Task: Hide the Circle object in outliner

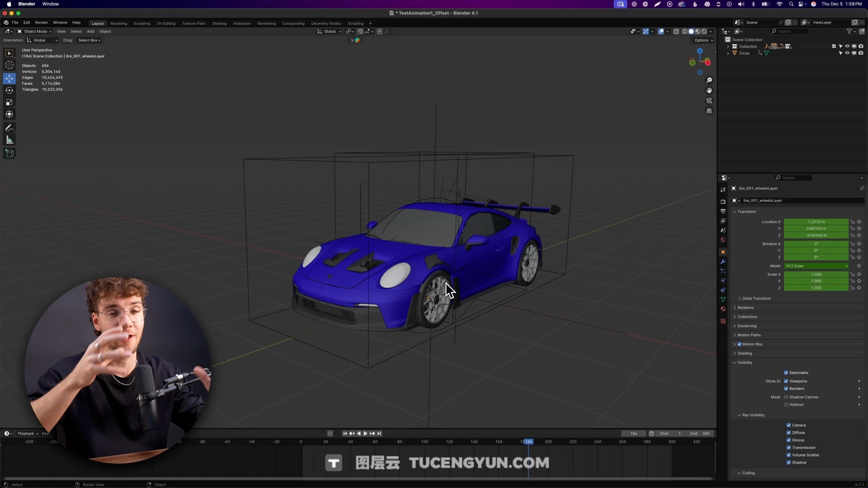Action: 847,53
